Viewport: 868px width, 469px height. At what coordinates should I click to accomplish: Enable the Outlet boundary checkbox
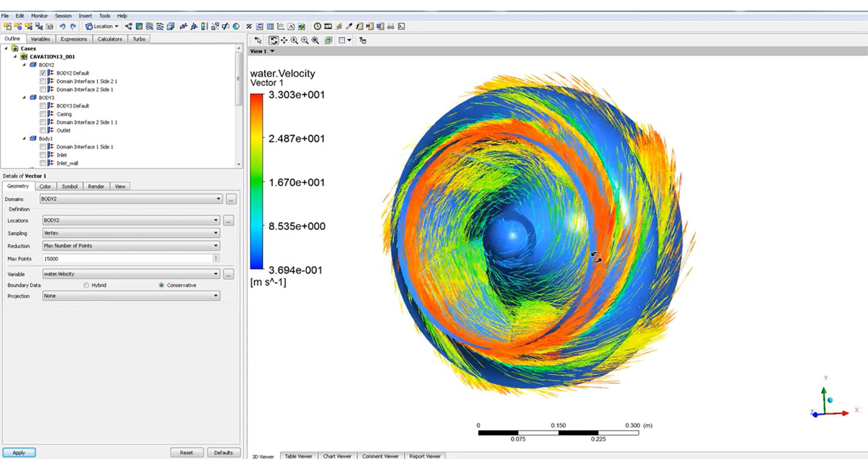[x=43, y=131]
